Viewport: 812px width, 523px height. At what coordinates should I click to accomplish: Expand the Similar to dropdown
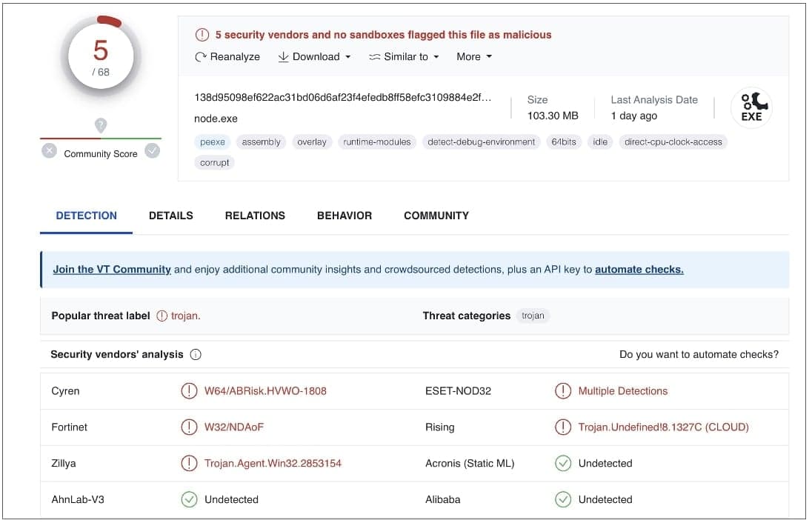[x=405, y=57]
